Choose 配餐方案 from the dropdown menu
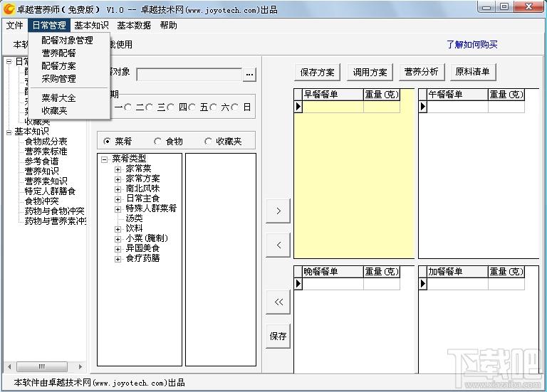 [58, 66]
